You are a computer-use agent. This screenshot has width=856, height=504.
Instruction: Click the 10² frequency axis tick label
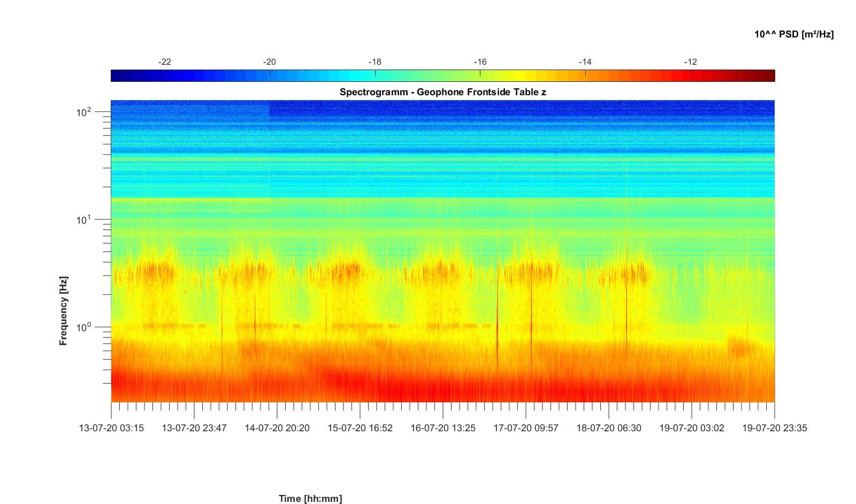coord(85,112)
